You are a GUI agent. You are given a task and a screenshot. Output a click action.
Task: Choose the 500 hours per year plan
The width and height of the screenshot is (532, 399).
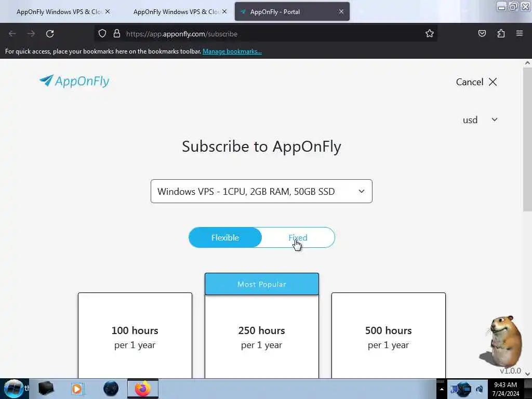click(x=389, y=335)
